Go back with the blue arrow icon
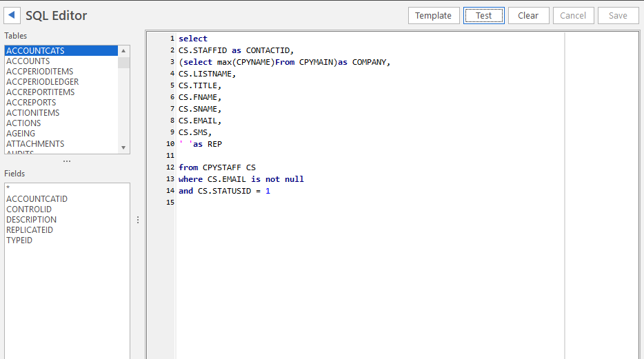This screenshot has height=359, width=644. [x=12, y=15]
